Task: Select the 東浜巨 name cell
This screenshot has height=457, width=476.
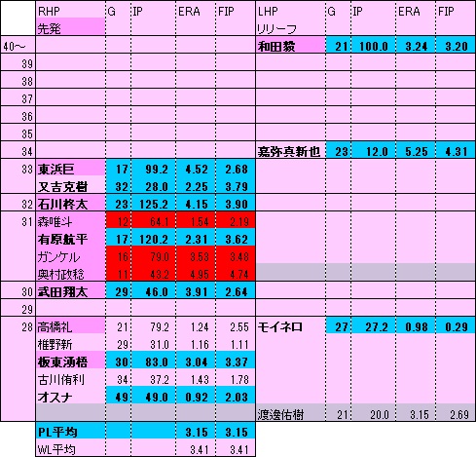Action: pos(70,168)
